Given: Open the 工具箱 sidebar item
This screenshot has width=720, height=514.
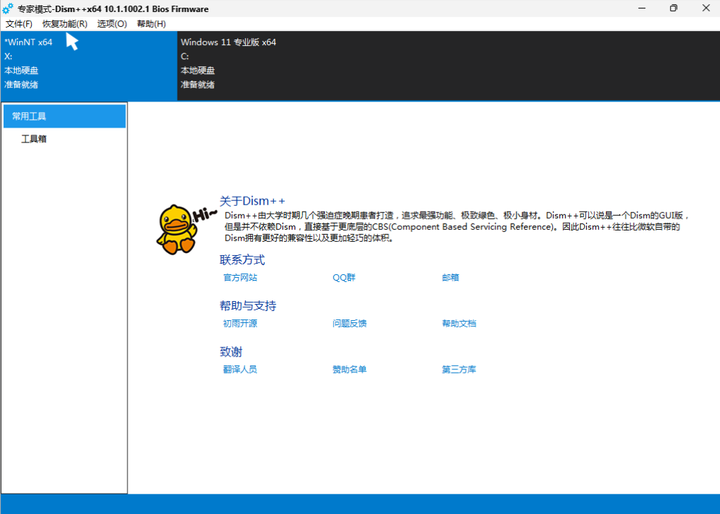Looking at the screenshot, I should coord(34,139).
